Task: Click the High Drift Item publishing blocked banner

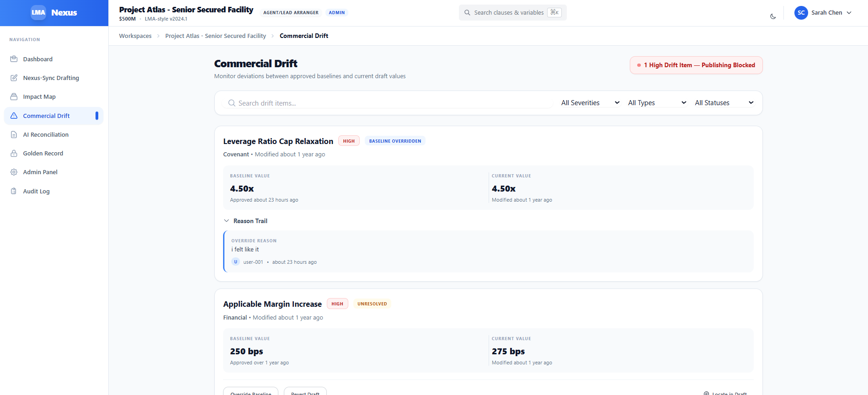Action: tap(696, 65)
